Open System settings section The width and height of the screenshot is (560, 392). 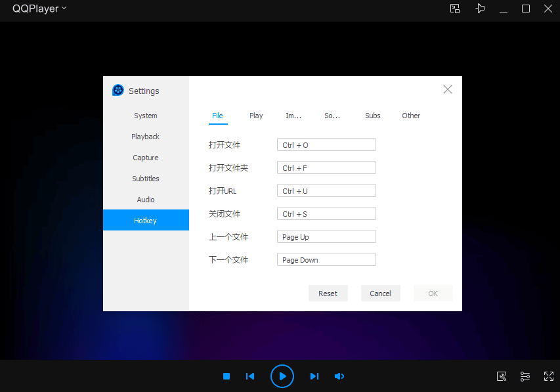tap(146, 116)
